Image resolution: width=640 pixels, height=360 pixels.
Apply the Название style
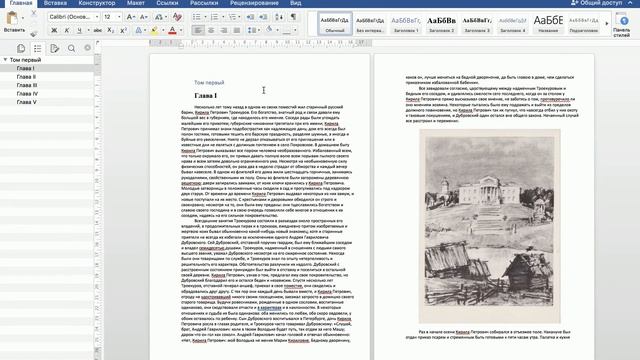click(548, 24)
